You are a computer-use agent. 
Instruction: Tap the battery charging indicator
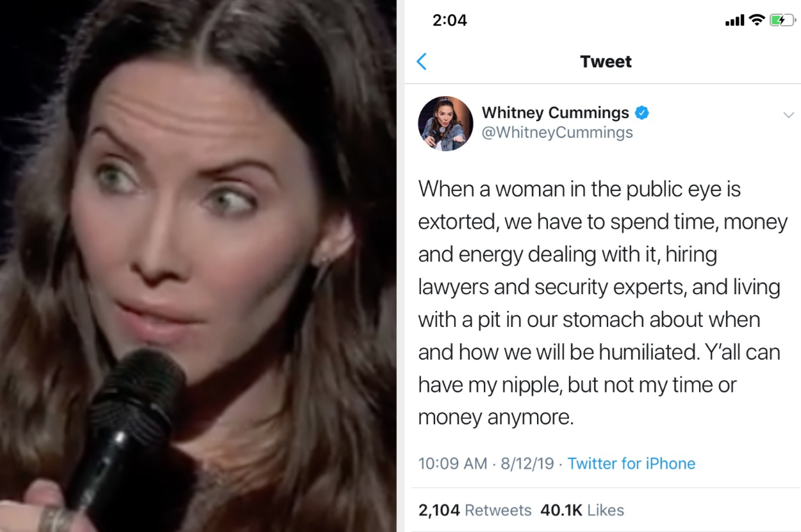(x=782, y=21)
